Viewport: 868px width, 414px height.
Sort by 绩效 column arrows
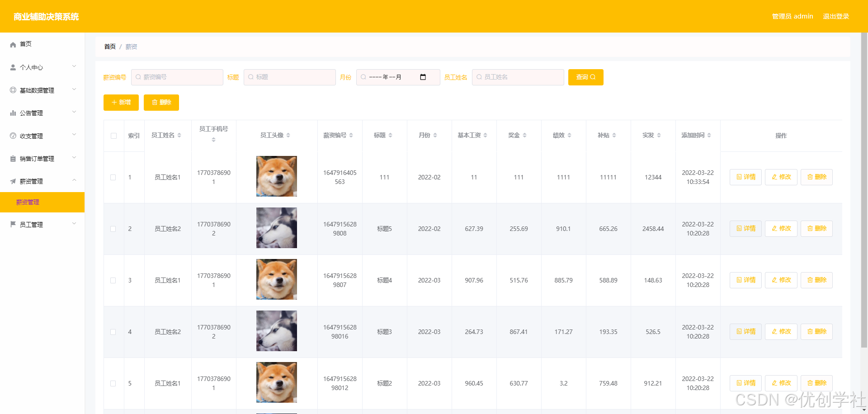click(x=569, y=135)
